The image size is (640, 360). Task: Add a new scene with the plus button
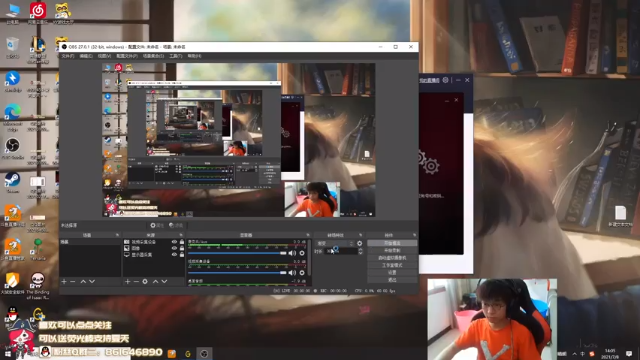click(64, 282)
